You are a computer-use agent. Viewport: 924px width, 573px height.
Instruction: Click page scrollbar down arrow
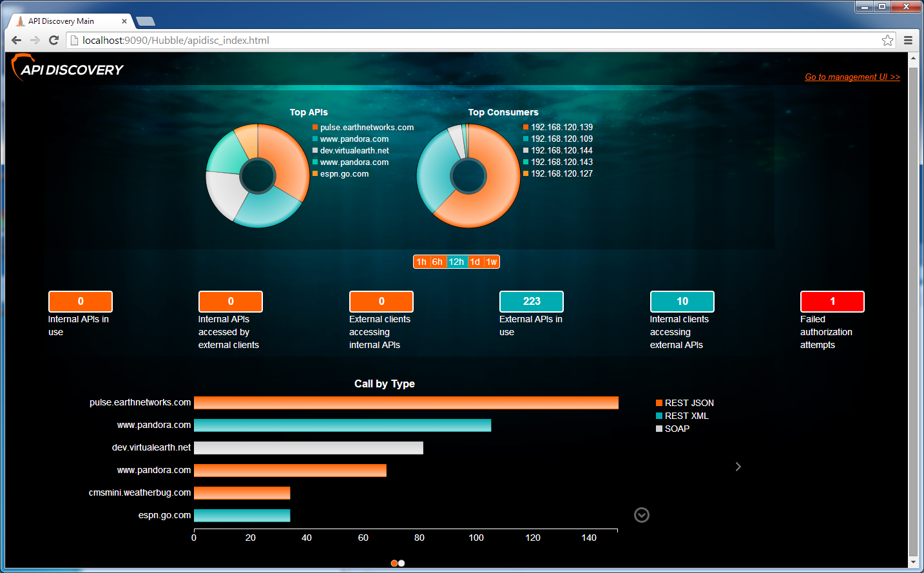[913, 562]
